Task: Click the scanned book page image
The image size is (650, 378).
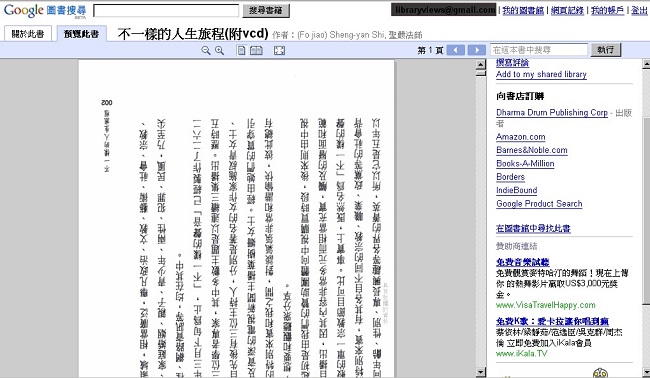Action: tap(236, 219)
